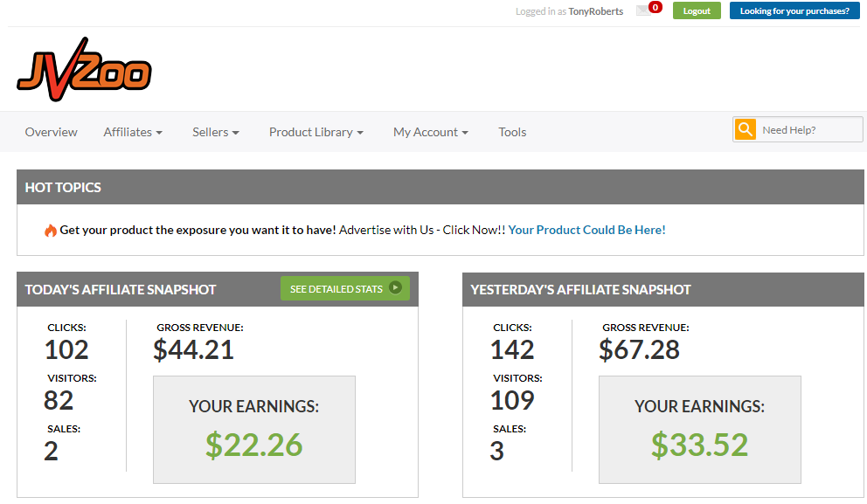This screenshot has height=504, width=867.
Task: Click Get your product the exposure text
Action: [198, 230]
